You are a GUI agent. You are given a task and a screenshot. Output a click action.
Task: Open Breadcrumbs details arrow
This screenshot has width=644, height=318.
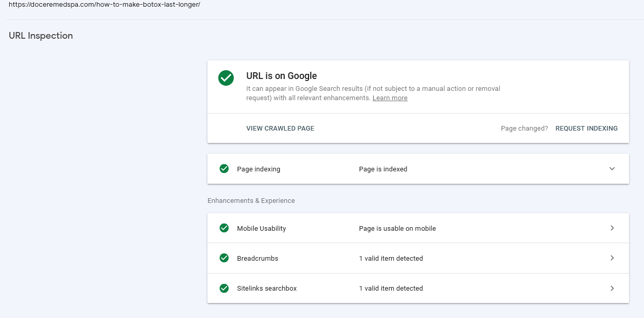tap(612, 258)
